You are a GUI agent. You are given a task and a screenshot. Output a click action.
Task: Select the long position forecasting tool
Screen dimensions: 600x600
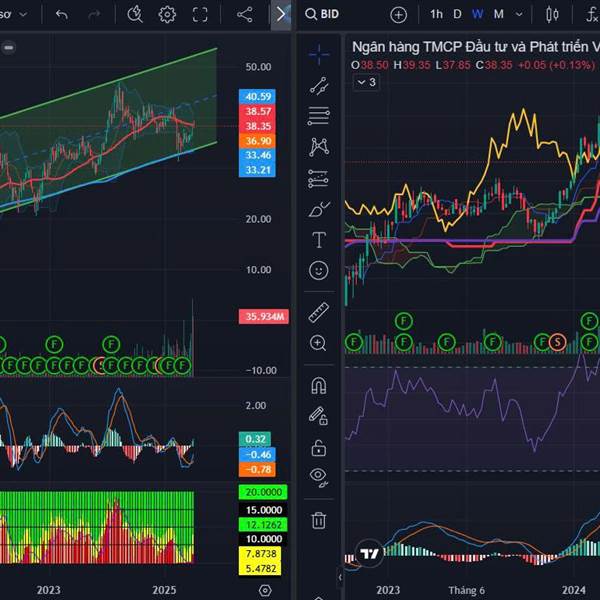pyautogui.click(x=318, y=179)
